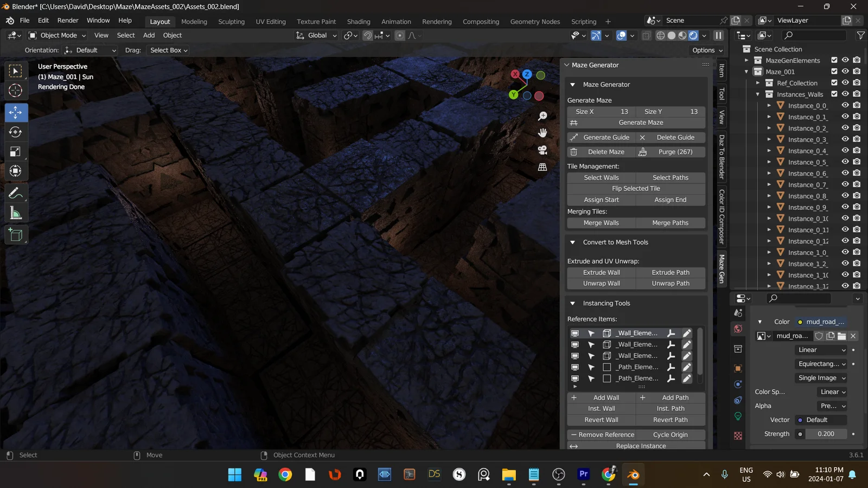Switch to the Annotate tool
This screenshot has width=868, height=488.
pyautogui.click(x=15, y=192)
